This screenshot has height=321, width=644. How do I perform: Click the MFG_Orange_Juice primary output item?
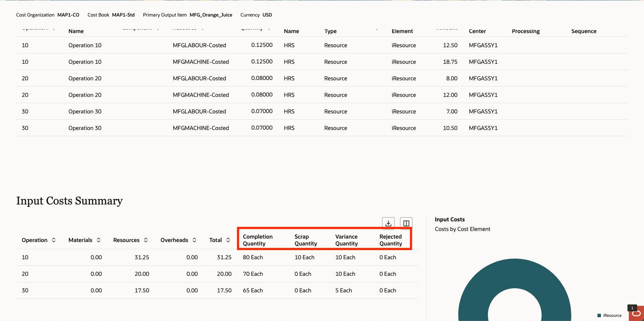click(211, 15)
